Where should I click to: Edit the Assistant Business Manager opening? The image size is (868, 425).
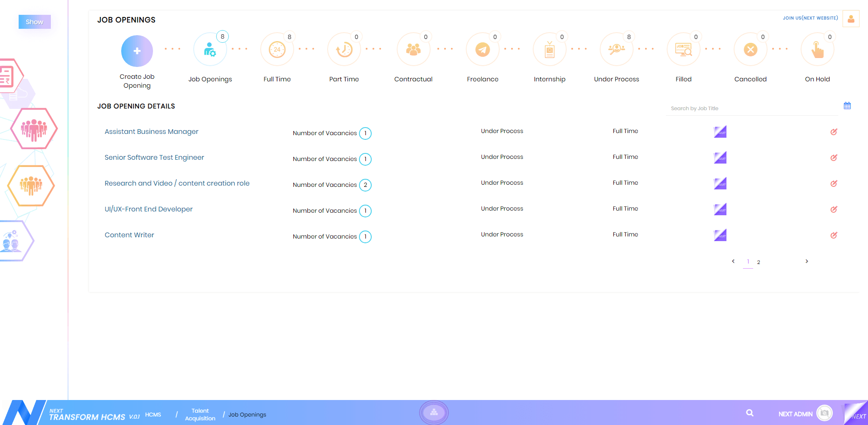[x=833, y=132]
